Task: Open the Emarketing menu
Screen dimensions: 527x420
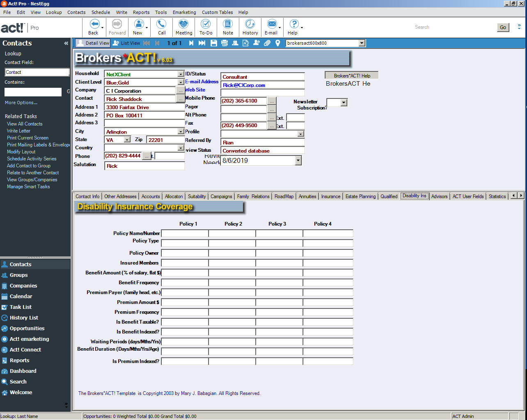Action: (184, 12)
